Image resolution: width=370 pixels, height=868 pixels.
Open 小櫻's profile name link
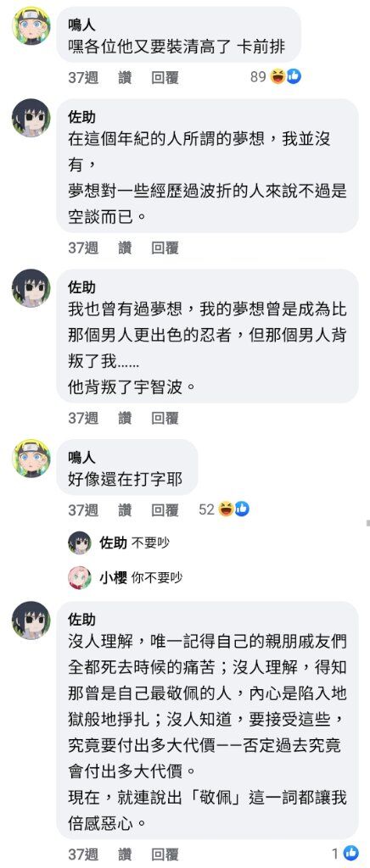point(113,578)
